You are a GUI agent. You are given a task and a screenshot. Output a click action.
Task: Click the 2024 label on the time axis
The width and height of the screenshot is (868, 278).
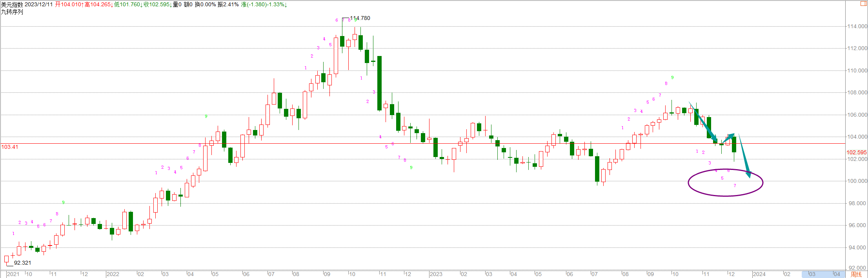pos(759,274)
